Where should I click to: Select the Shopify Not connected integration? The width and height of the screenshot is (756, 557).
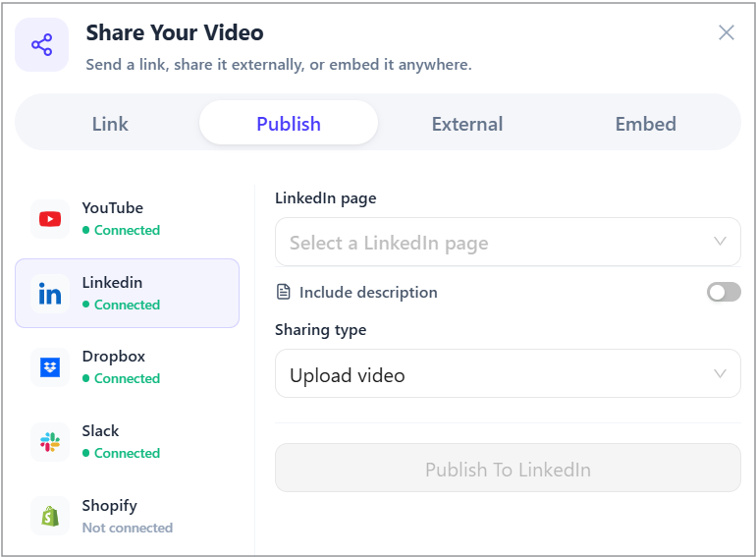[x=128, y=516]
